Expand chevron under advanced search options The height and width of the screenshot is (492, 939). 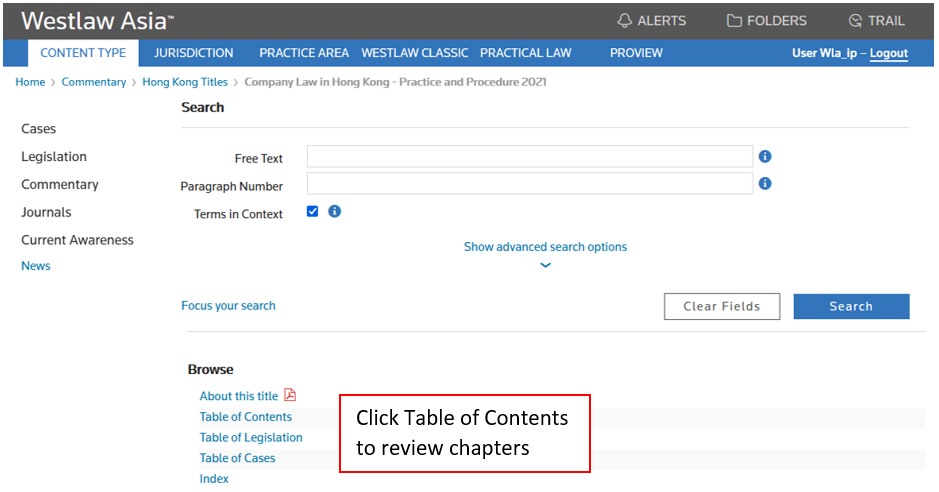click(x=545, y=265)
